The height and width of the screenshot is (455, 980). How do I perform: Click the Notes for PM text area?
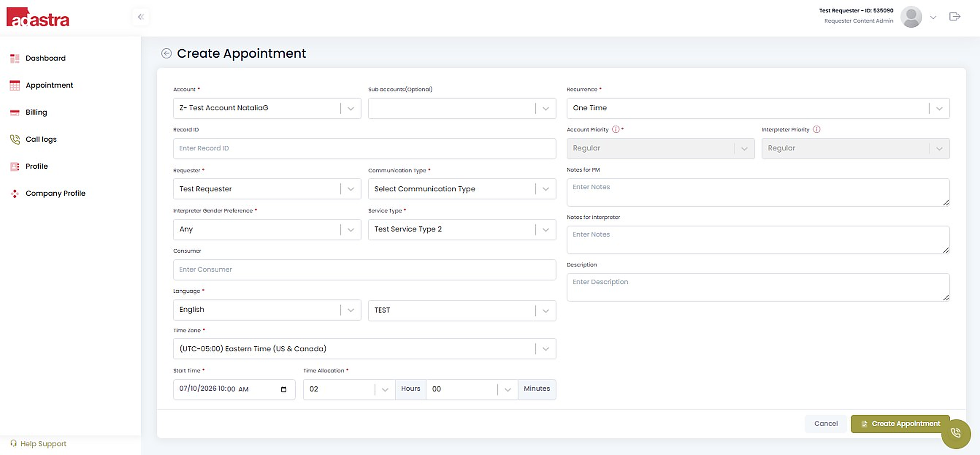click(x=758, y=192)
